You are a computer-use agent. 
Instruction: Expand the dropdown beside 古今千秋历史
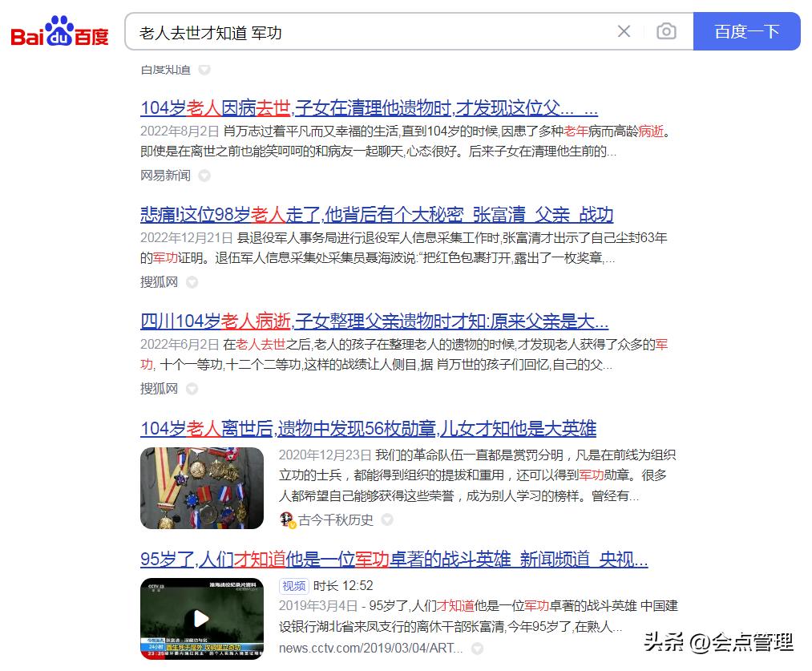[x=387, y=519]
